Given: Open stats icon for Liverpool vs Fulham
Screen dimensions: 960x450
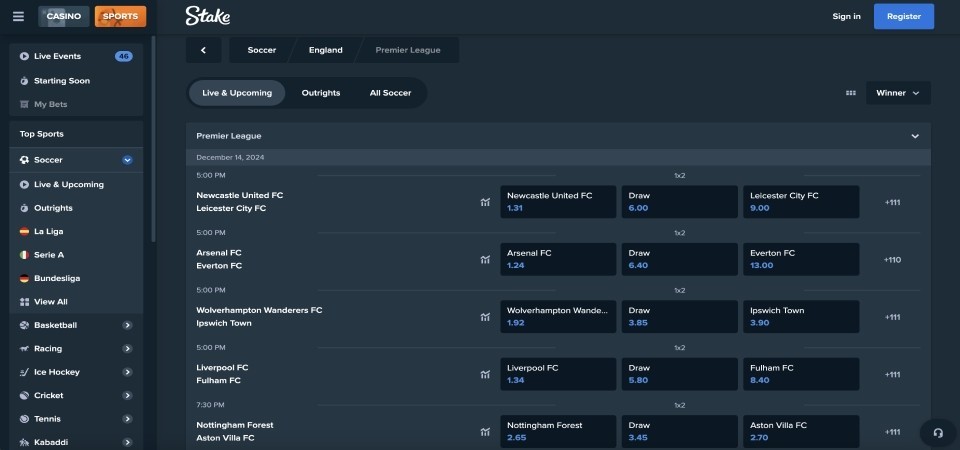Looking at the screenshot, I should pos(486,374).
